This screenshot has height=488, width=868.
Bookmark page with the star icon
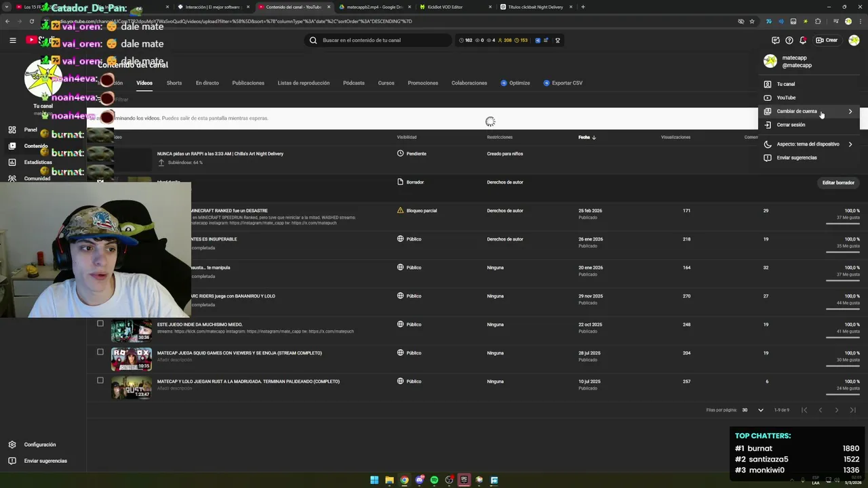pyautogui.click(x=752, y=21)
